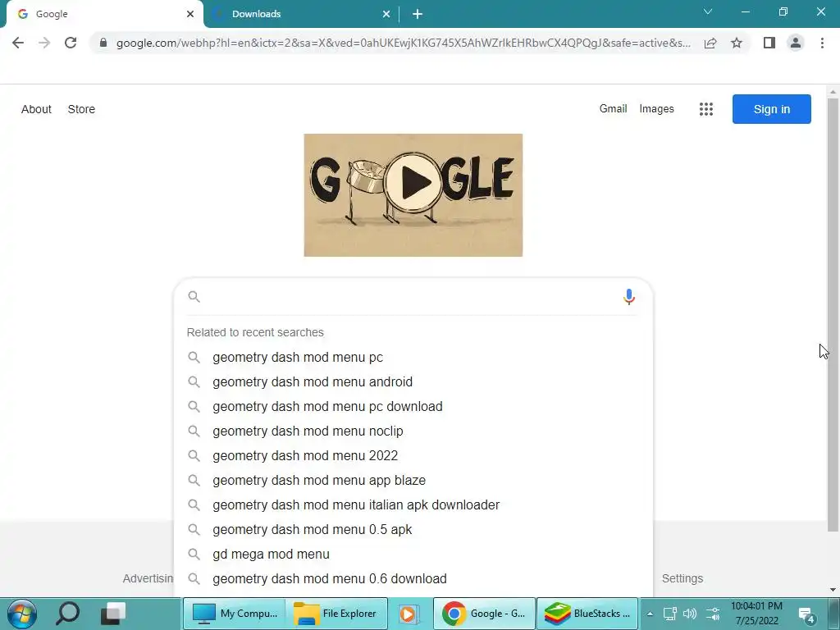Select 'geometry dash mod menu 0.5 apk'

[x=413, y=530]
